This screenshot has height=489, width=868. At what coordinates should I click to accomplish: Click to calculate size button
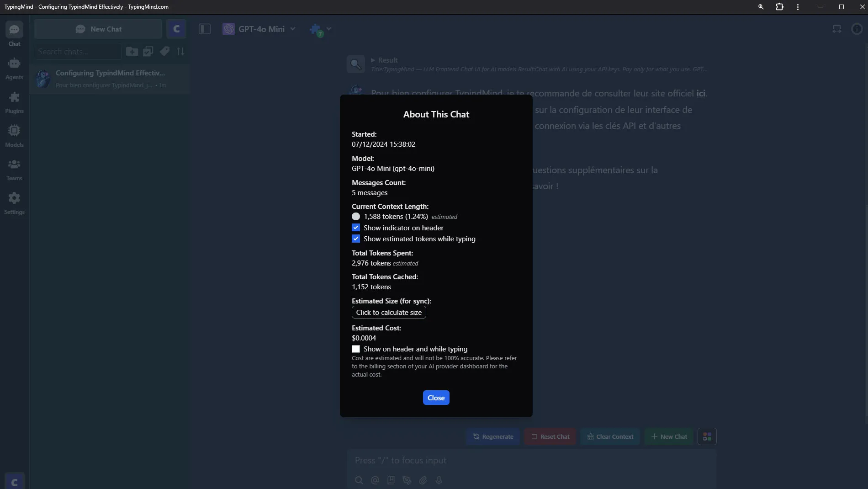click(x=389, y=312)
